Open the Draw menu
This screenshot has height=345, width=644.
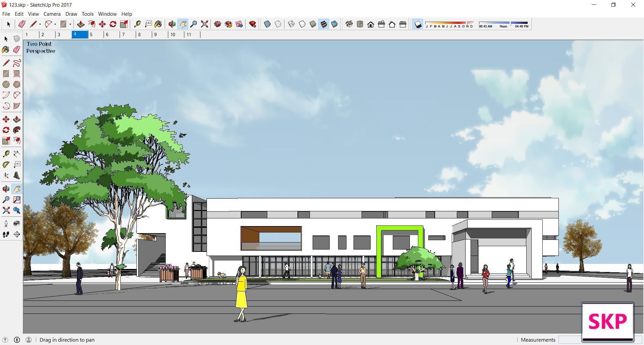(71, 14)
